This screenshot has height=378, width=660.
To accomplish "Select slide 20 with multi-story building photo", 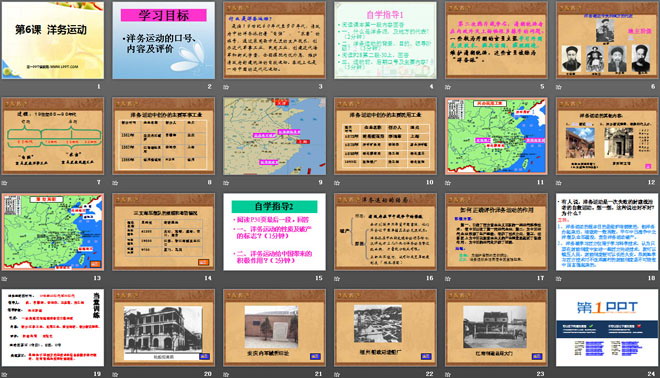I will tap(163, 327).
